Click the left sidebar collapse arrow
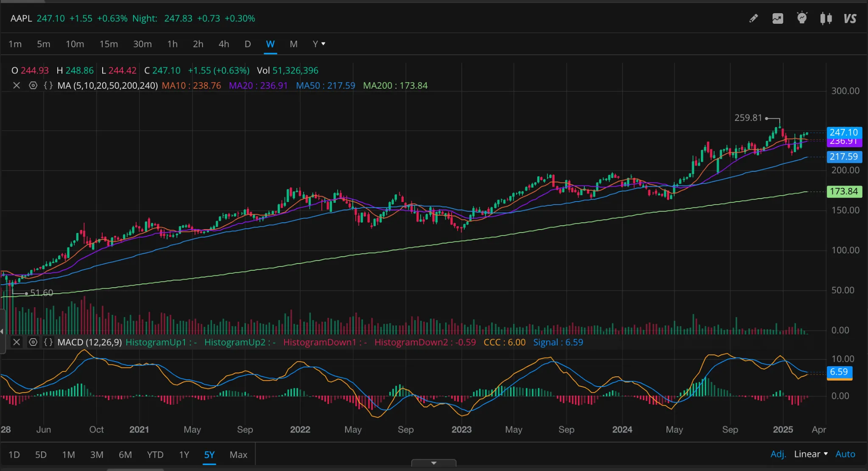The width and height of the screenshot is (868, 471). (2, 331)
